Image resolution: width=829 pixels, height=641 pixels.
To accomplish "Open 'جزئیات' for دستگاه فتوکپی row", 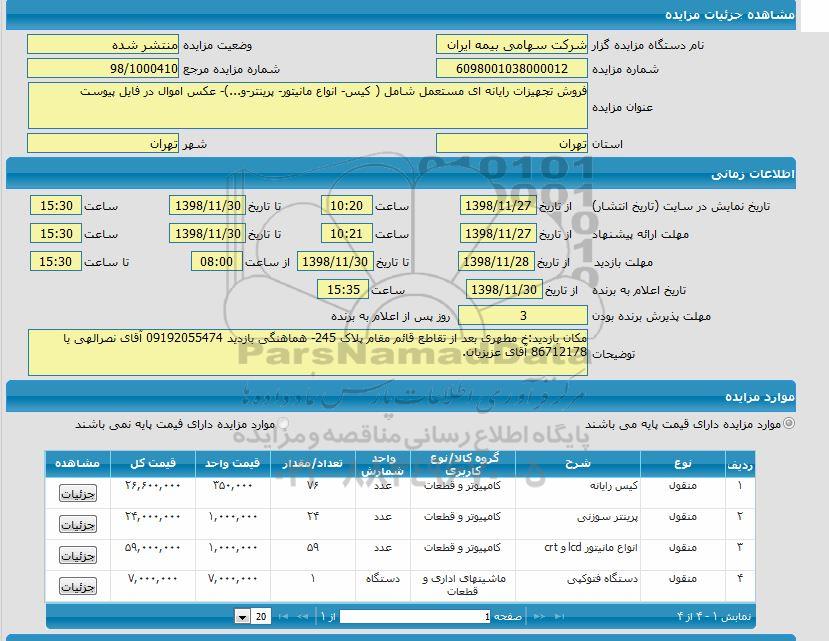I will 78,587.
